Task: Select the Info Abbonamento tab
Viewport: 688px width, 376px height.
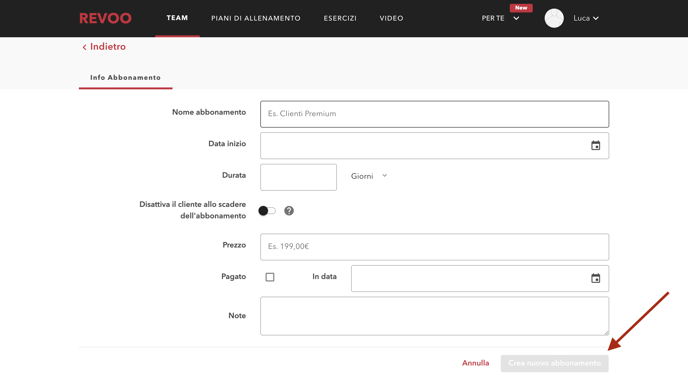Action: point(125,78)
